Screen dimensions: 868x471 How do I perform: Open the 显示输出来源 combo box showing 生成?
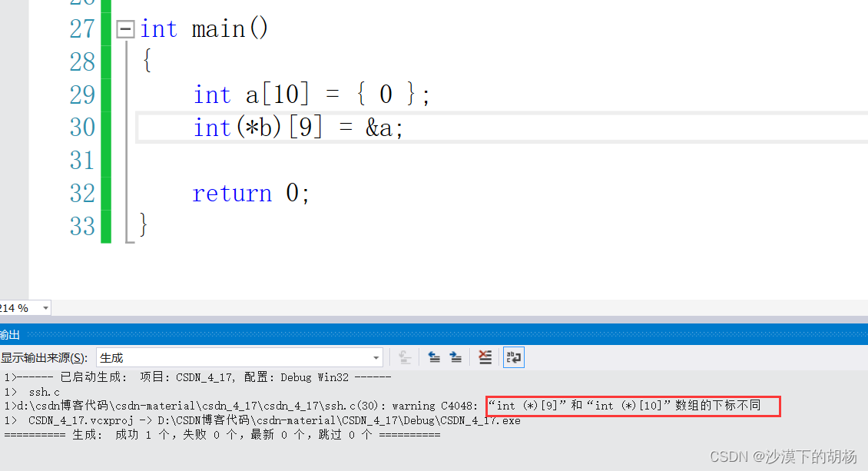(239, 357)
